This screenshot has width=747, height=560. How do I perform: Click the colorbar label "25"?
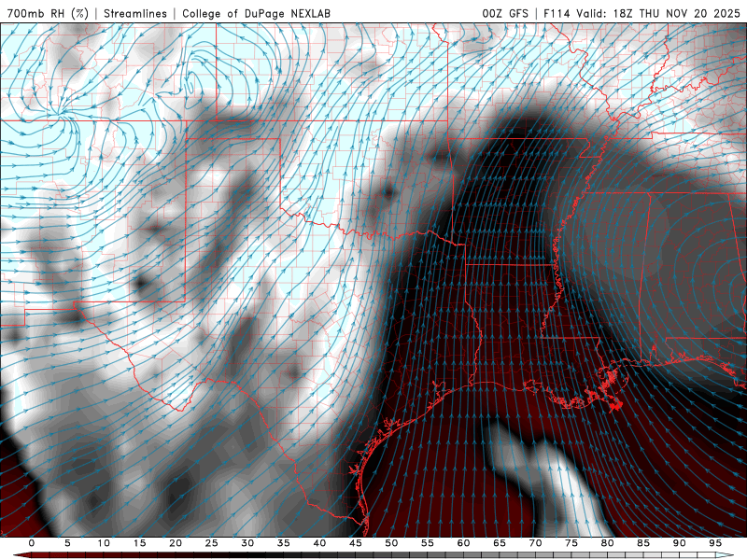point(212,543)
